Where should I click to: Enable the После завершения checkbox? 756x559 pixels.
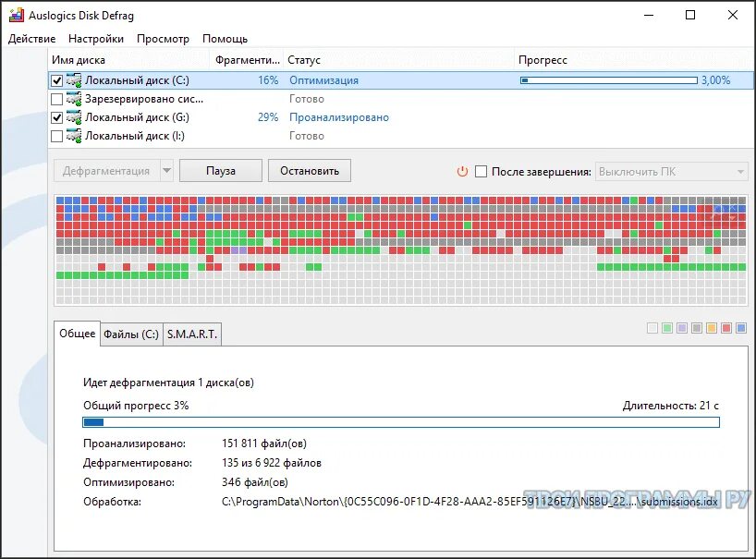pos(481,172)
